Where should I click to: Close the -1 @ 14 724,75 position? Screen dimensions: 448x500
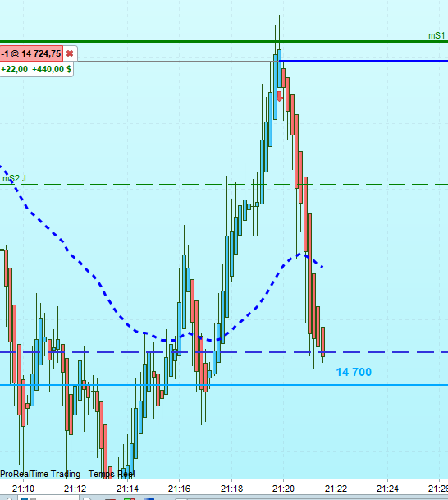[70, 53]
